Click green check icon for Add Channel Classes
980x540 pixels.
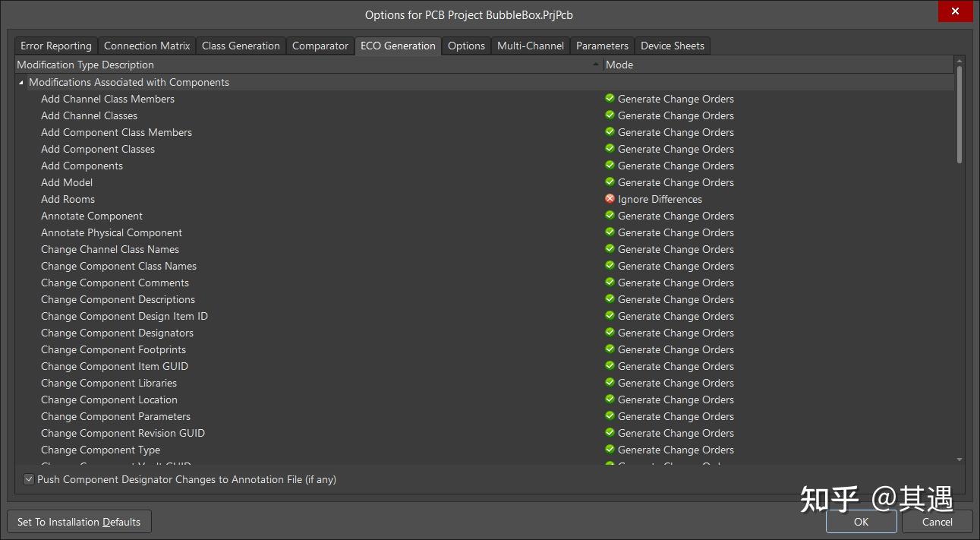(x=610, y=115)
